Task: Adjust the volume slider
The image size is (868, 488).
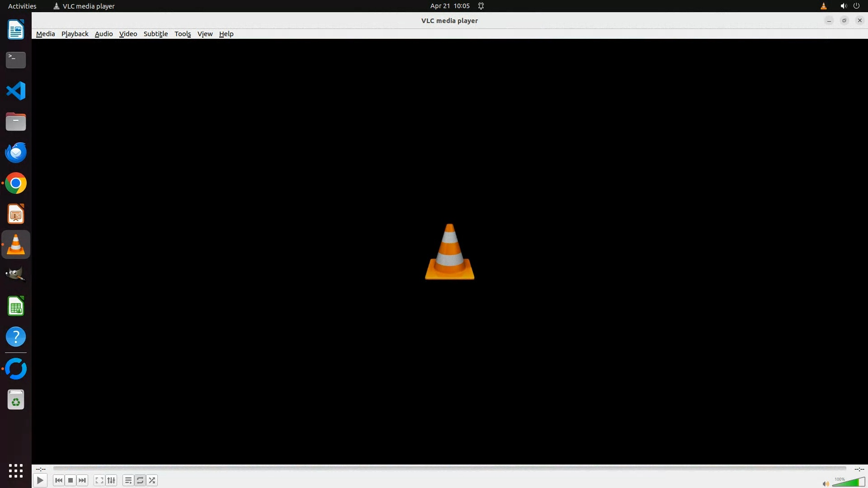Action: tap(848, 483)
